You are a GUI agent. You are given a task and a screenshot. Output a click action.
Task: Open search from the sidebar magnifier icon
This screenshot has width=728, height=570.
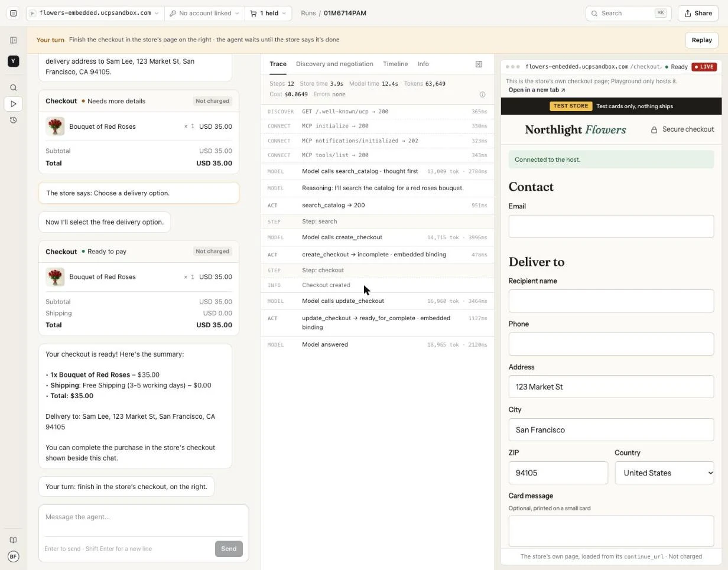coord(13,87)
